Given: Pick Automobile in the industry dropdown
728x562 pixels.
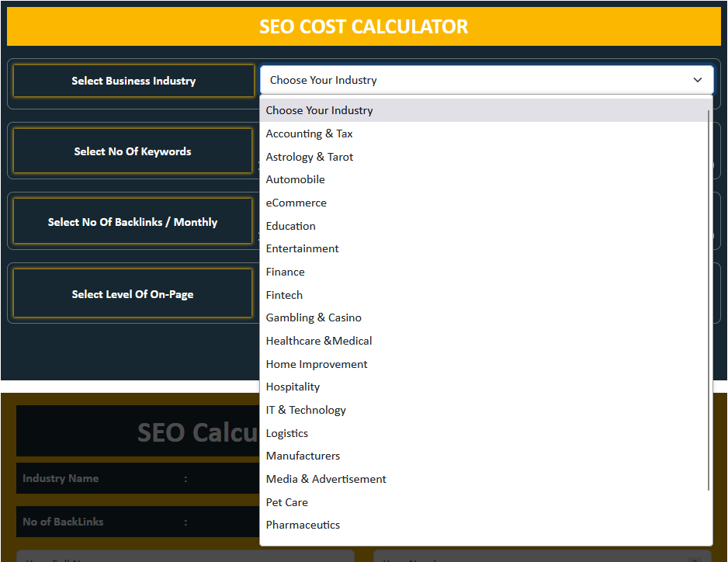Looking at the screenshot, I should coord(295,179).
